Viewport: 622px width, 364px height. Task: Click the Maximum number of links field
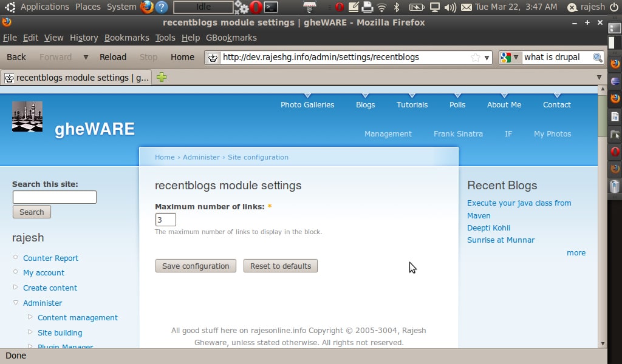[165, 220]
